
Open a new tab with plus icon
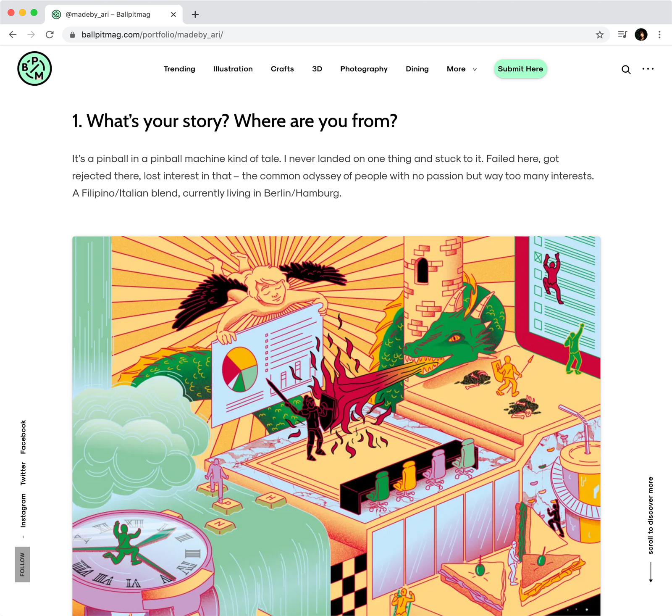pos(195,14)
